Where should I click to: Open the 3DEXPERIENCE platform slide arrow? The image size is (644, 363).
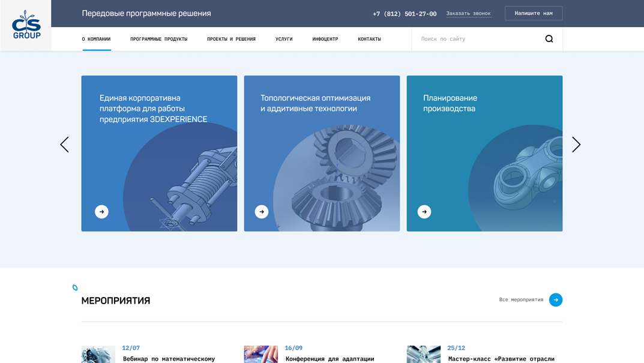coord(101,211)
